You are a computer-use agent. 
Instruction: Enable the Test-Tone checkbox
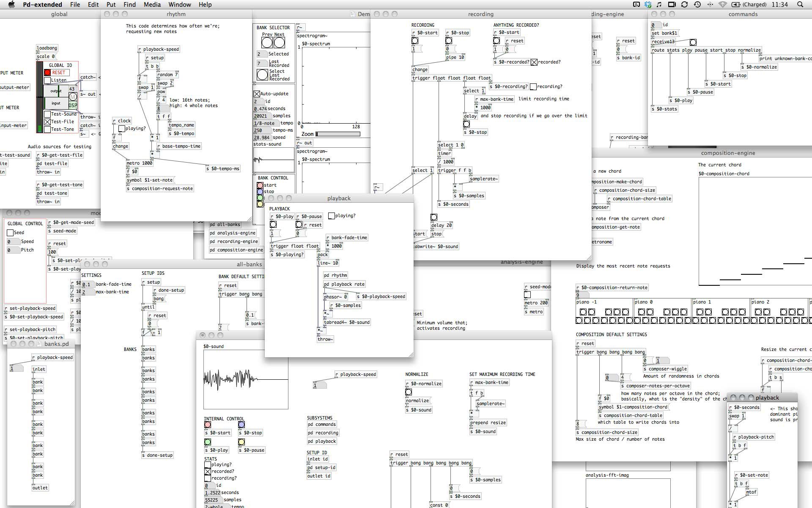pyautogui.click(x=47, y=130)
